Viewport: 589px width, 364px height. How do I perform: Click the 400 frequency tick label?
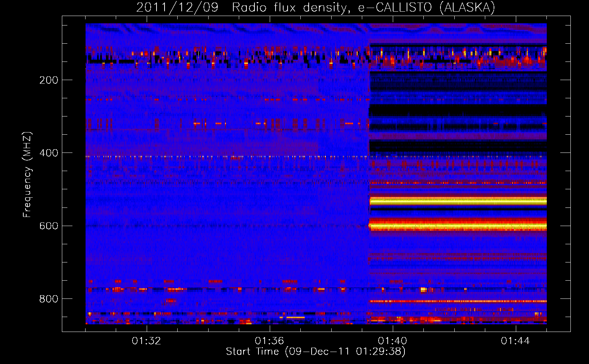tap(49, 153)
